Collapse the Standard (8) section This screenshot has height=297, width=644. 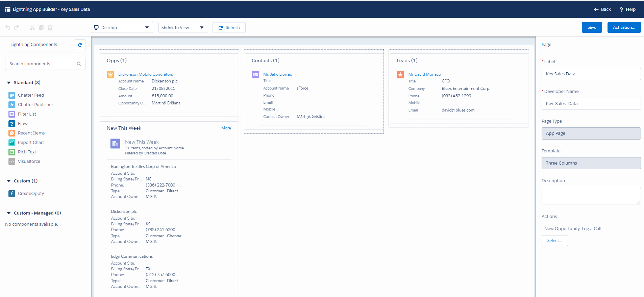(9, 83)
